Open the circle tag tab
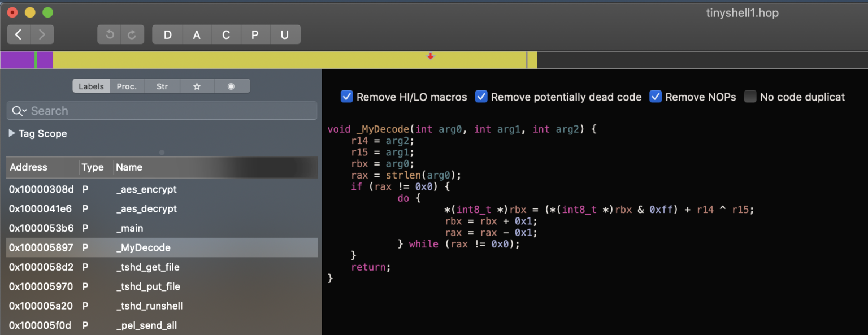 tap(231, 86)
